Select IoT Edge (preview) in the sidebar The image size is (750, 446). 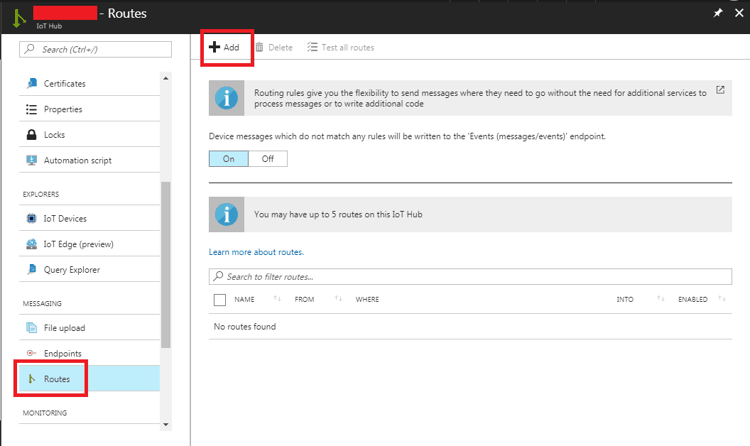tap(78, 244)
